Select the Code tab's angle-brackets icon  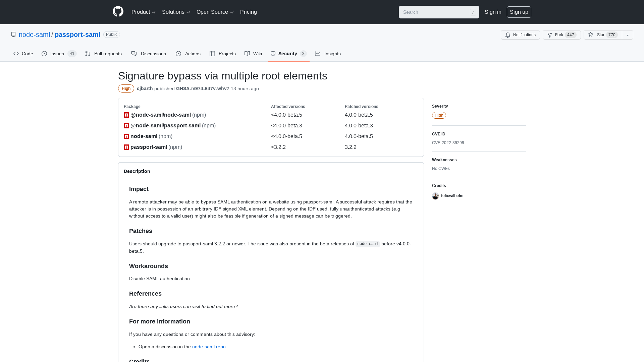(16, 54)
